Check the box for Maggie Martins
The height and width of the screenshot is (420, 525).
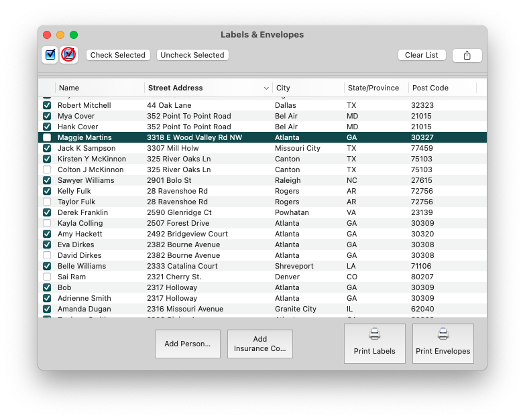[x=47, y=137]
